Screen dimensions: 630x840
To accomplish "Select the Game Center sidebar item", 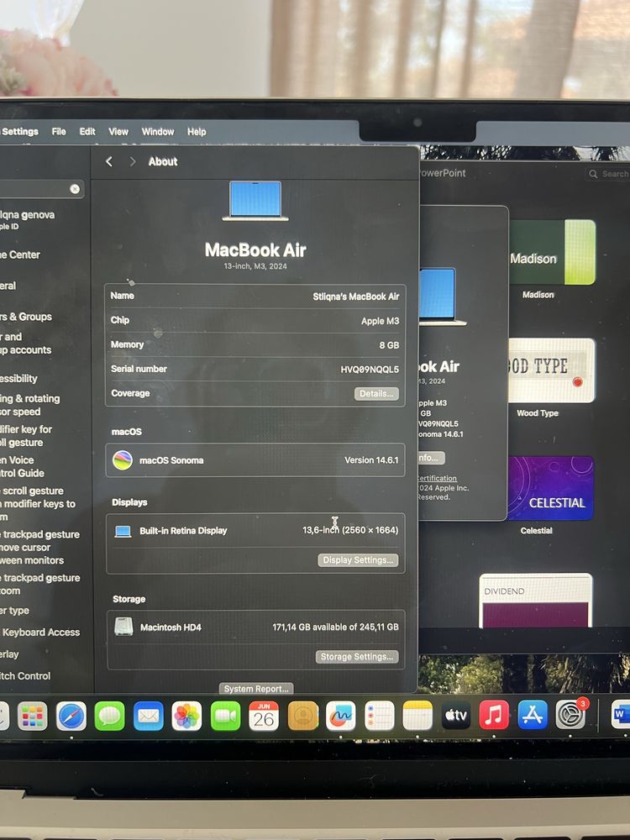I will [x=20, y=255].
